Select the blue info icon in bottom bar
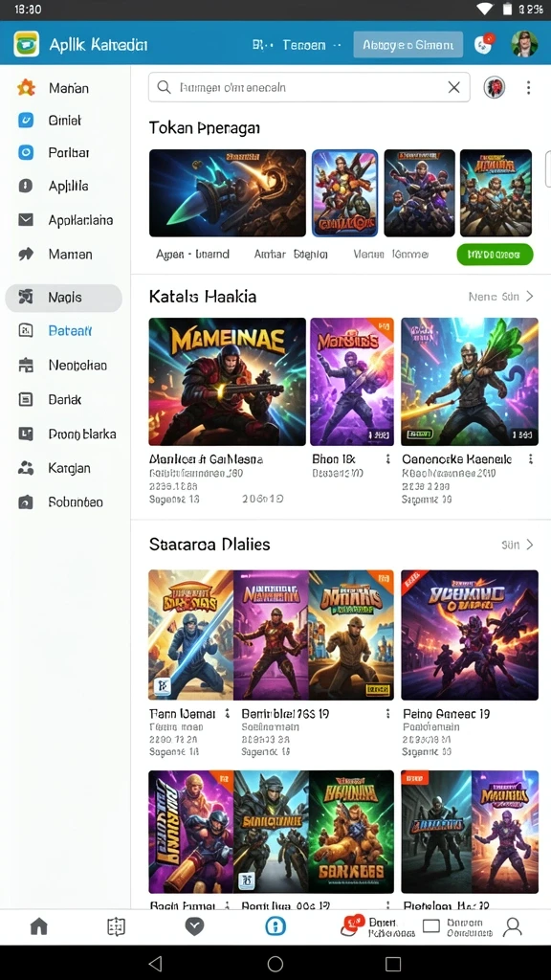Image resolution: width=551 pixels, height=980 pixels. [x=275, y=926]
